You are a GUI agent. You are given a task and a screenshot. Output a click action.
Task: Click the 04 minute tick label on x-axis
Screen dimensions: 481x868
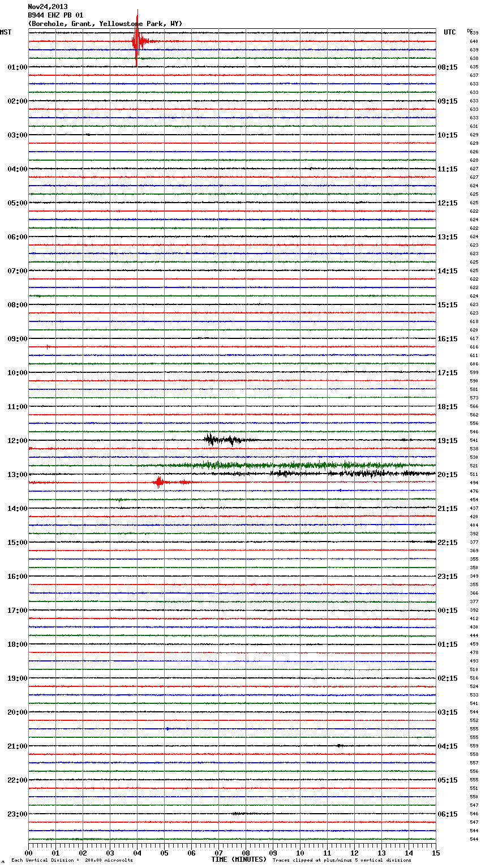tap(137, 853)
